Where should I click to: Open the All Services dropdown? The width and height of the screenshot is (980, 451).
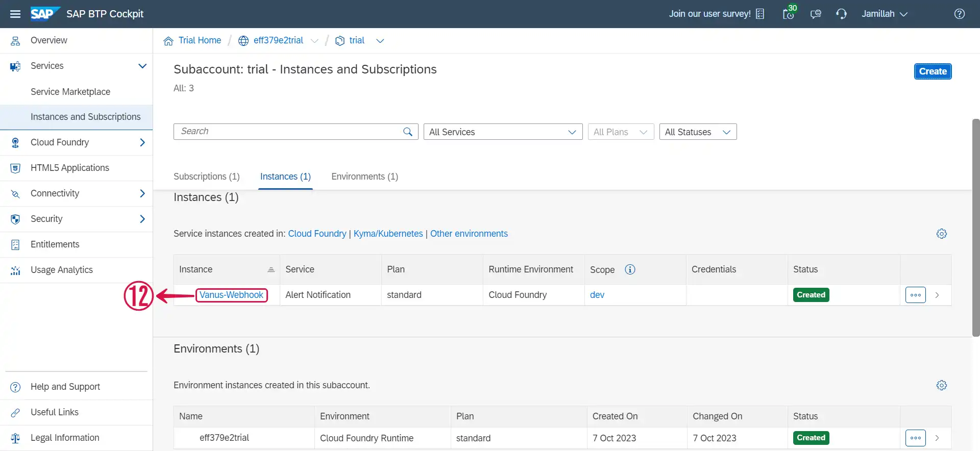click(x=503, y=132)
